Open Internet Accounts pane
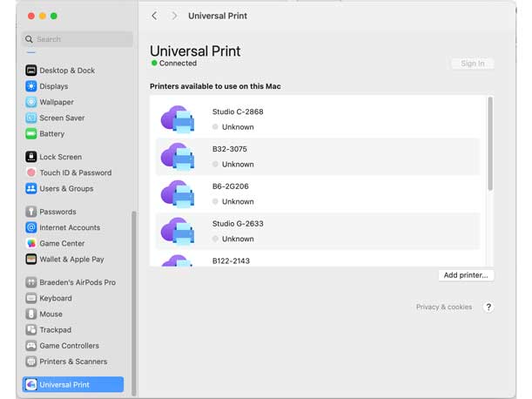532x399 pixels. (x=70, y=228)
